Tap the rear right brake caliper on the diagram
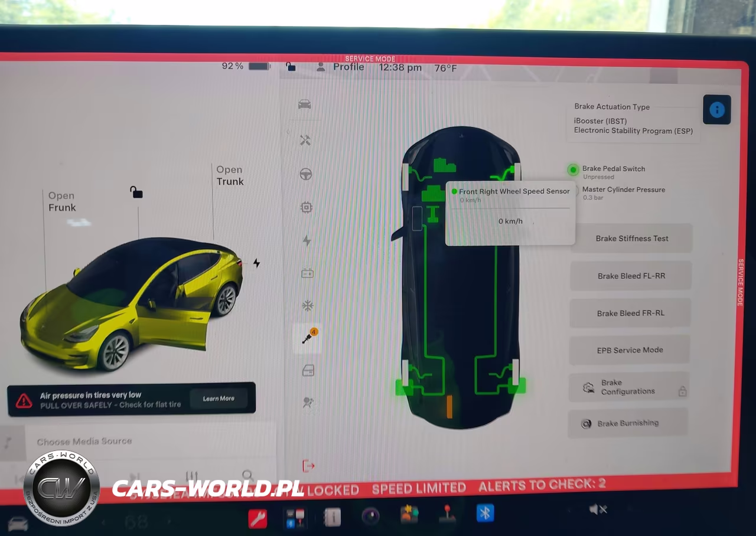 (517, 385)
